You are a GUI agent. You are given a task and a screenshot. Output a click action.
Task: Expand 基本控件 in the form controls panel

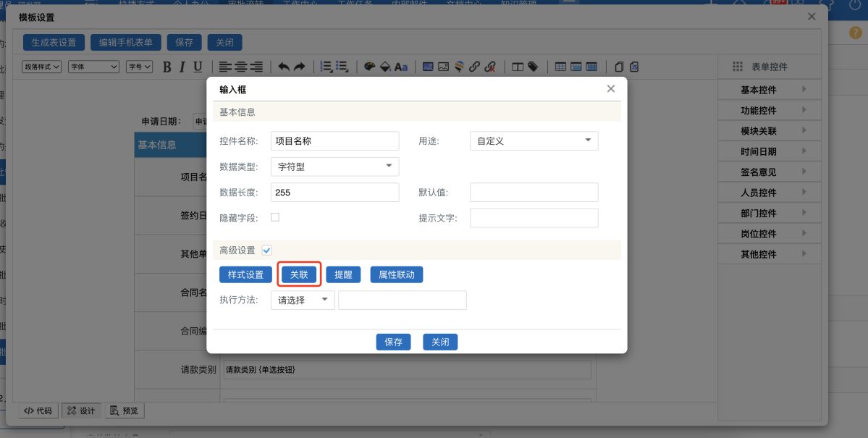tap(770, 90)
